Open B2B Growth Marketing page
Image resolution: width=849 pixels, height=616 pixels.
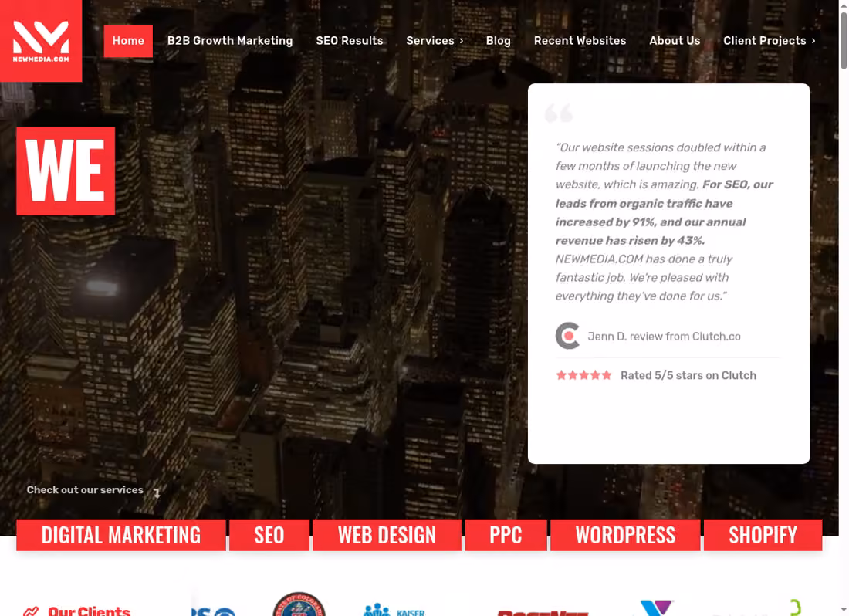(x=229, y=41)
